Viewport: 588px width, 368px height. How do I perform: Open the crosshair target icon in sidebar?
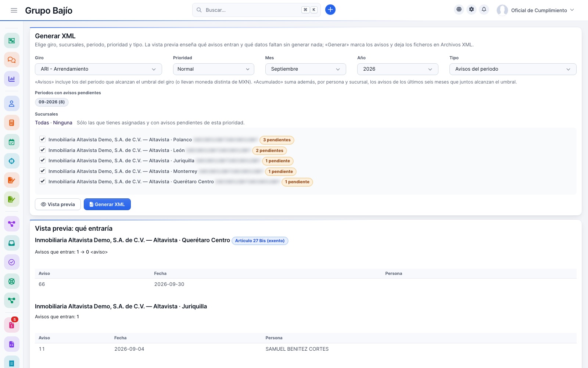(12, 161)
